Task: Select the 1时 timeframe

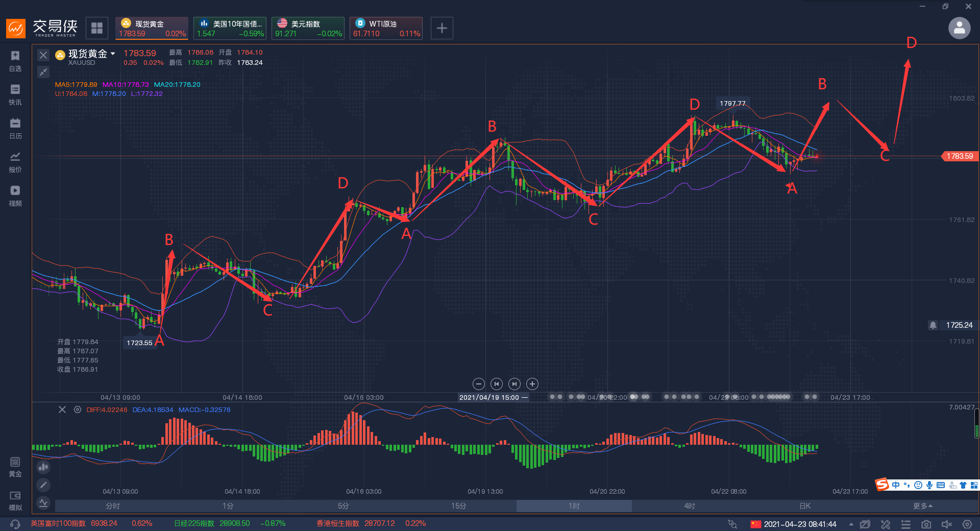Action: (574, 506)
